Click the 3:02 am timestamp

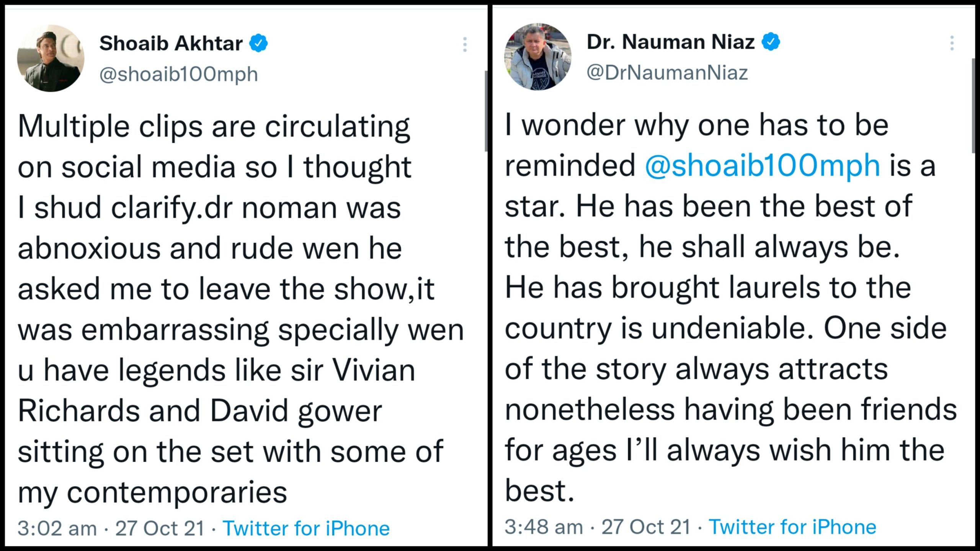coord(57,528)
